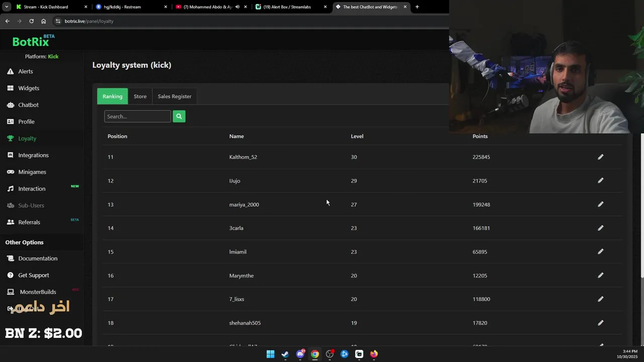Edit points for shehanah505

tap(600, 322)
